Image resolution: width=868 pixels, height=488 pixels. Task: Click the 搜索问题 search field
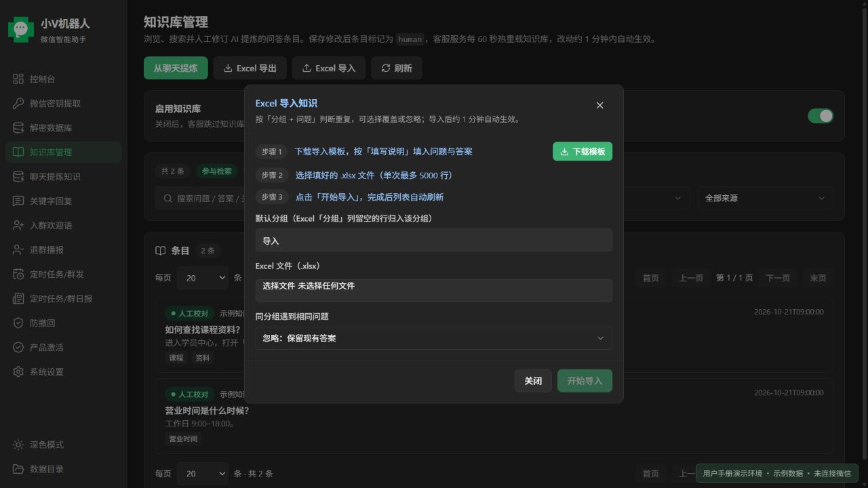point(201,198)
